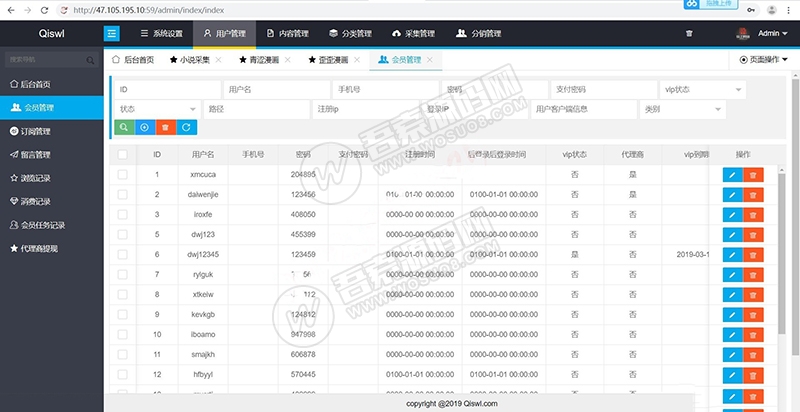Go to 代理商提现 in the sidebar

click(39, 248)
